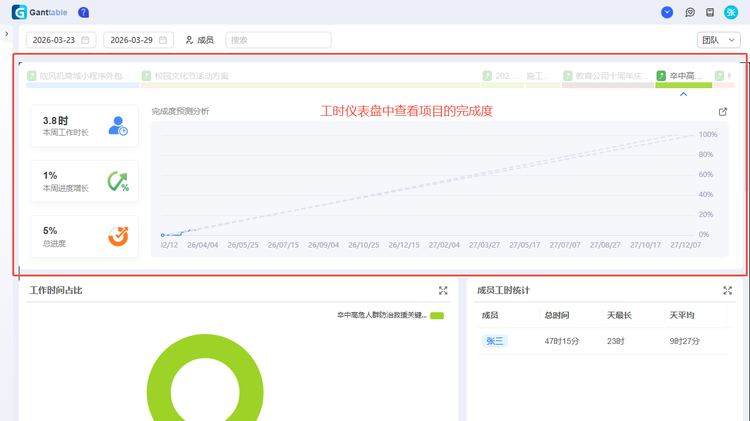Click the 成员 column header

(490, 315)
